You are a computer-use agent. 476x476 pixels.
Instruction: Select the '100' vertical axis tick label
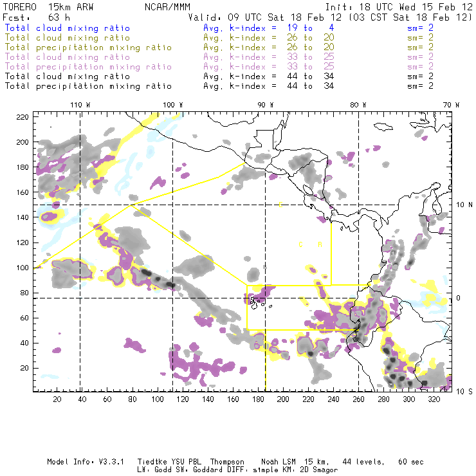click(x=23, y=268)
